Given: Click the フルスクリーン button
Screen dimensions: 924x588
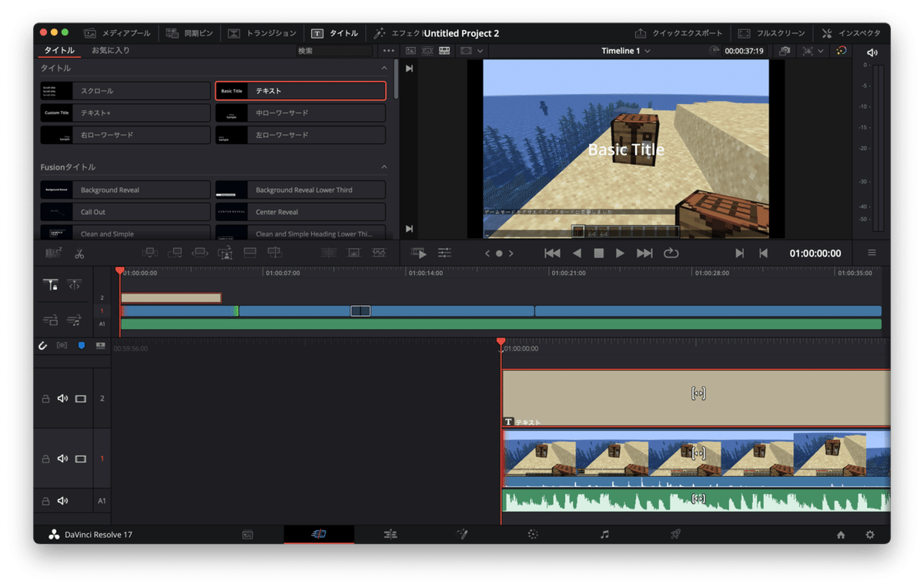Looking at the screenshot, I should [772, 33].
